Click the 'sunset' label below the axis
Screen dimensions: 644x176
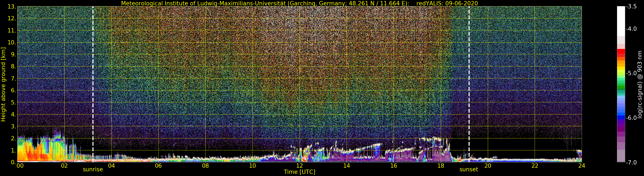(469, 170)
